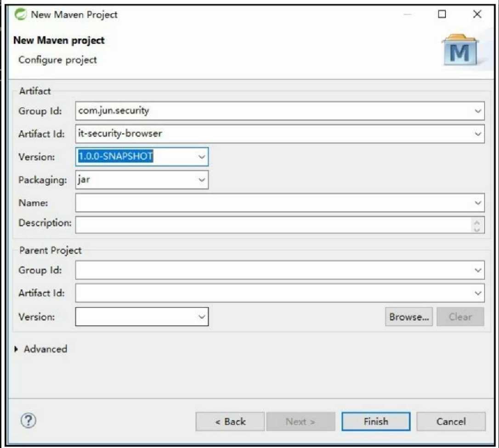Image resolution: width=499 pixels, height=448 pixels.
Task: Click the Next > button
Action: [301, 422]
